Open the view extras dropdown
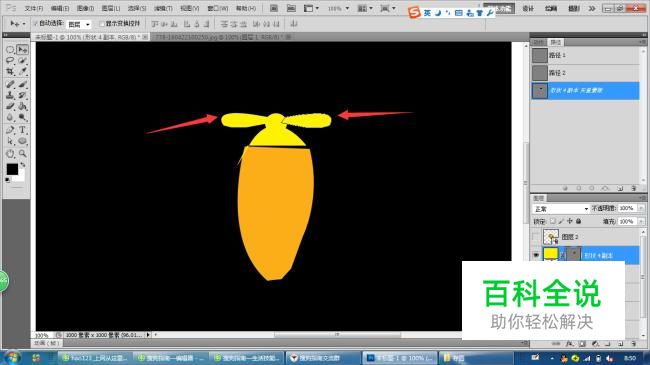650x365 pixels. click(311, 8)
